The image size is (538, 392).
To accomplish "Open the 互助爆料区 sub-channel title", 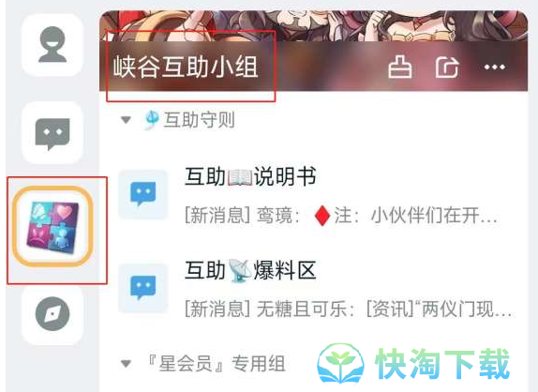I will pos(250,270).
